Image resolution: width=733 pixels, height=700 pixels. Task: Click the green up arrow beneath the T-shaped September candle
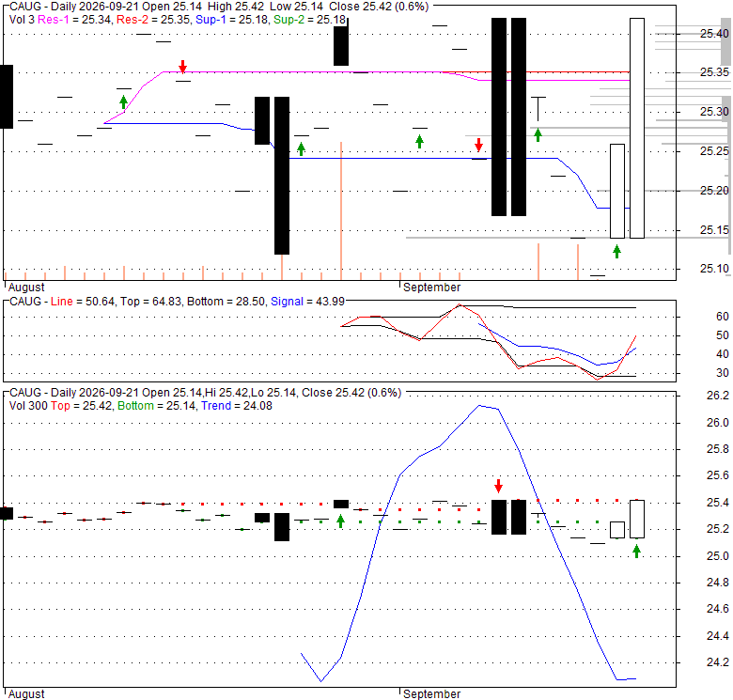tap(538, 135)
